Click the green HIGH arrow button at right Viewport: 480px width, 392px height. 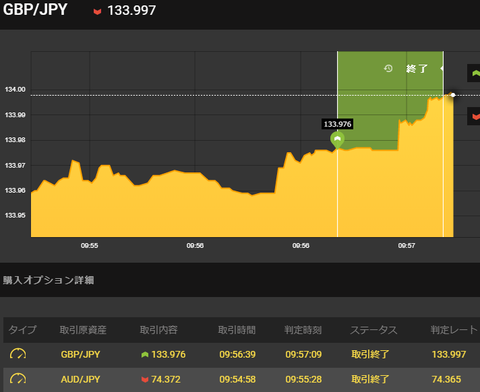tap(474, 73)
